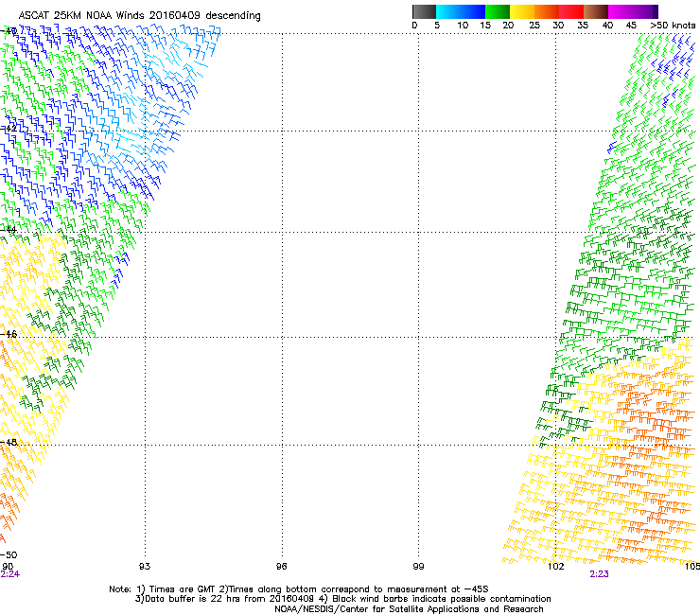Click the orange 25-30 knots color segment
This screenshot has width=700, height=615.
pos(547,11)
